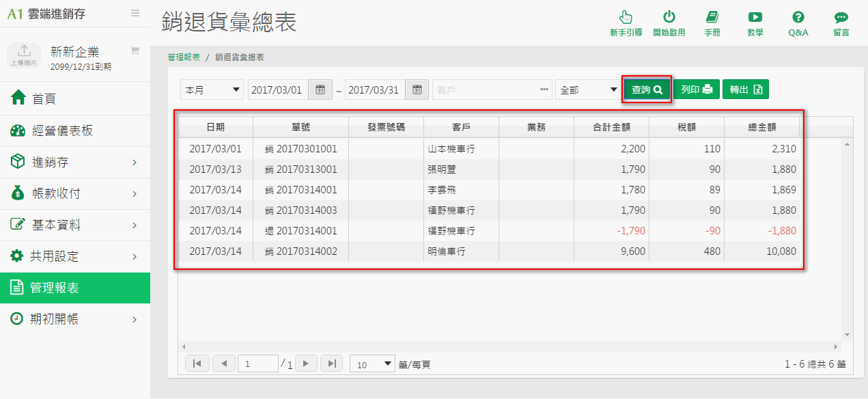Go to 首頁 home in sidebar
Image resolution: width=868 pixels, height=399 pixels.
[75, 99]
